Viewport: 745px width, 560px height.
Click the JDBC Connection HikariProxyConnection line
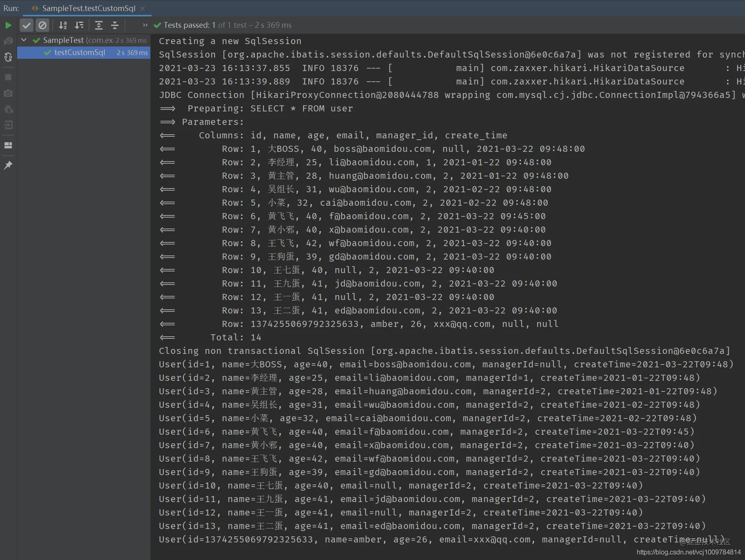(452, 95)
